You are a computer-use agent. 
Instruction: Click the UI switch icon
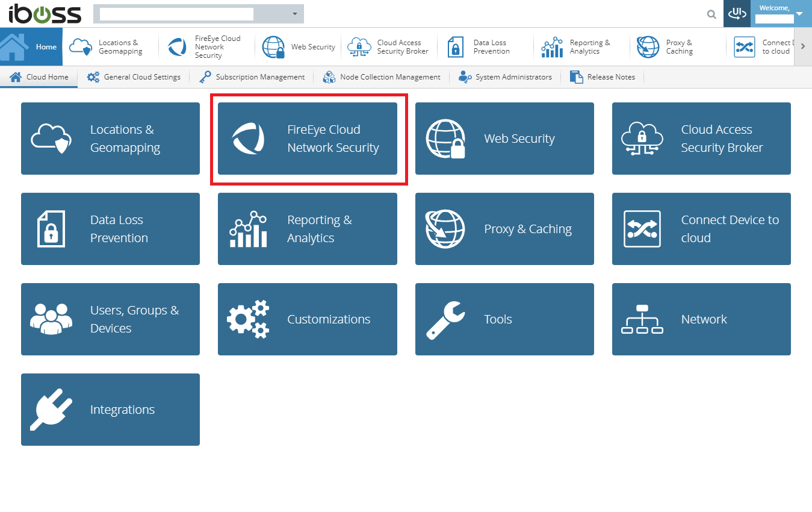pos(737,13)
